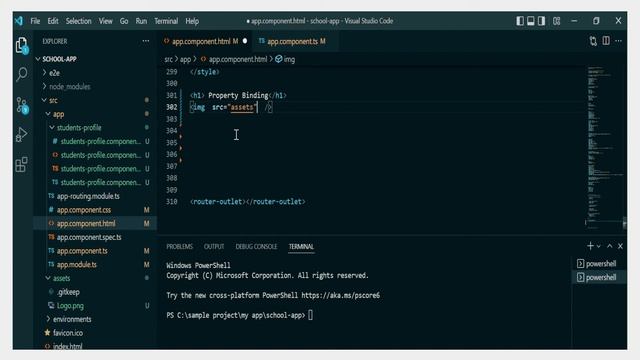Expand the environments folder

pyautogui.click(x=95, y=319)
